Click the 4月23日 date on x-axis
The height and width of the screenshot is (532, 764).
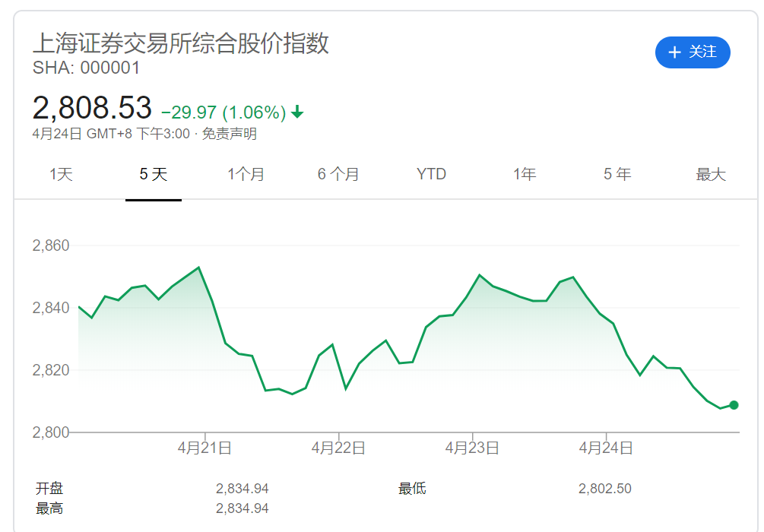(472, 448)
